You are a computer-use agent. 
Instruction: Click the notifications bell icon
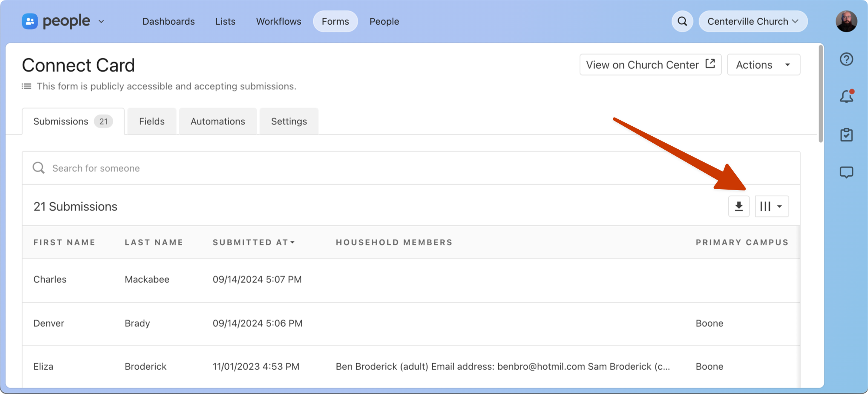[x=846, y=96]
